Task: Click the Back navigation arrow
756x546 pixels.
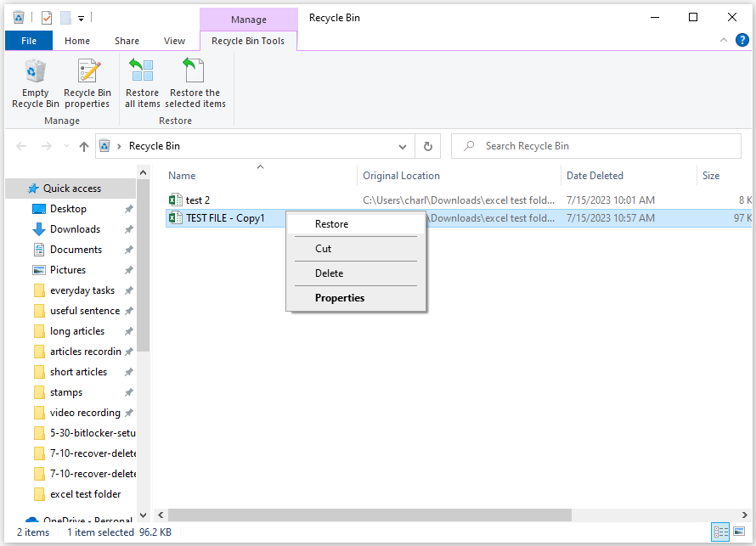Action: [x=21, y=146]
